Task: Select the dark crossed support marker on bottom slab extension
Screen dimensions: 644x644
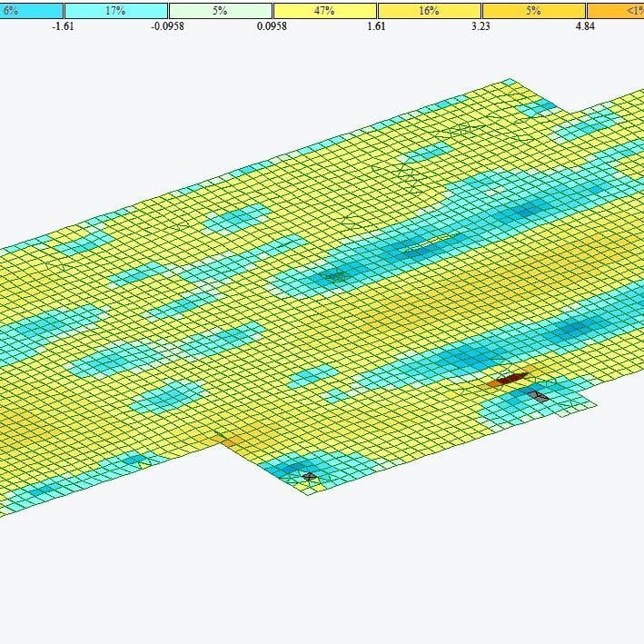Action: coord(309,477)
